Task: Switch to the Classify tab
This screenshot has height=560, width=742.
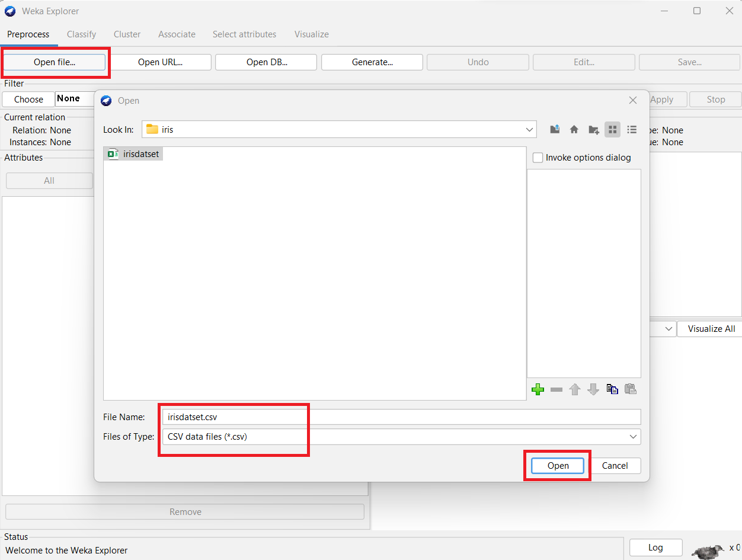Action: pyautogui.click(x=82, y=34)
